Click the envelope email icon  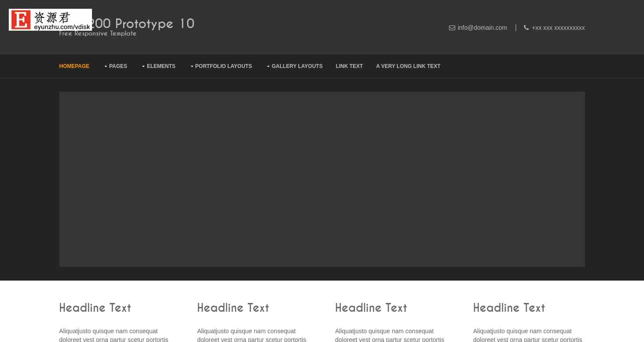452,28
